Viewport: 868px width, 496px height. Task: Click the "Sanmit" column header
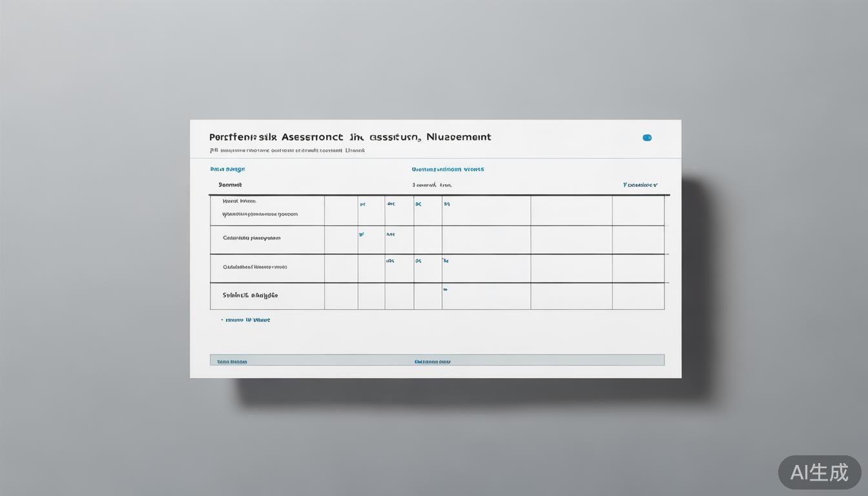coord(230,185)
